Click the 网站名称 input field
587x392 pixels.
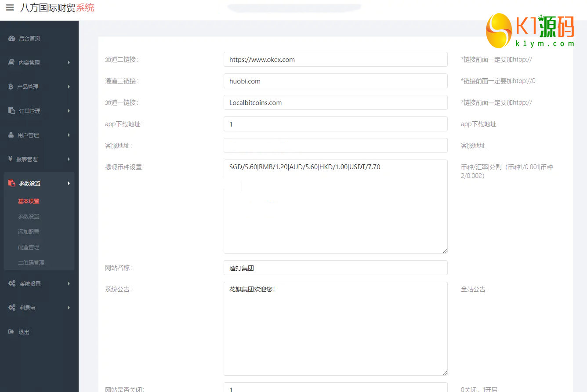pyautogui.click(x=335, y=268)
